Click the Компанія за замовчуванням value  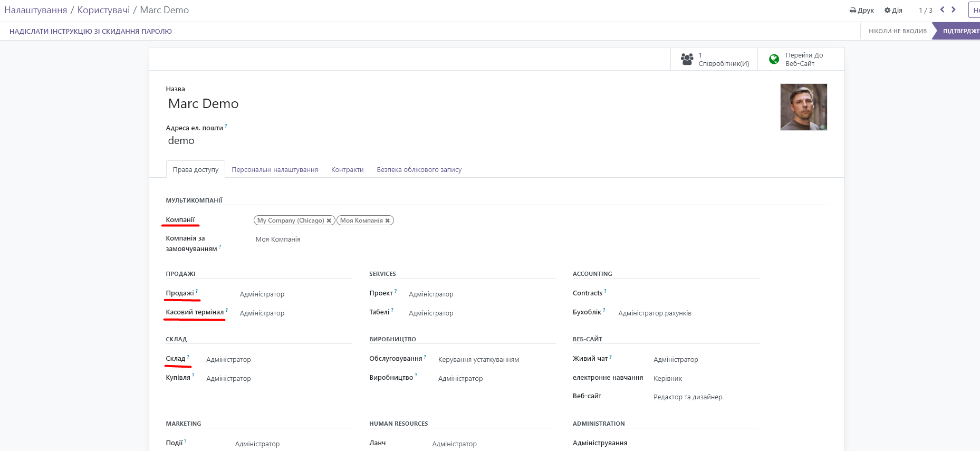click(x=278, y=239)
